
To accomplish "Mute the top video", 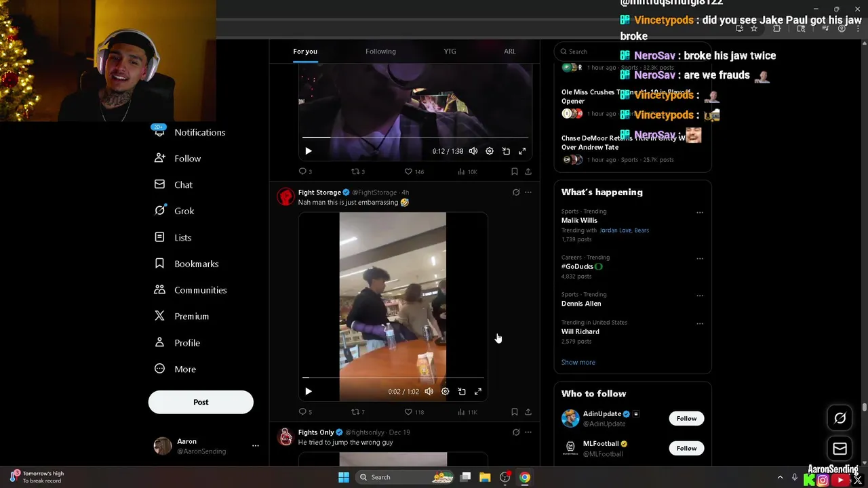I will (x=473, y=151).
